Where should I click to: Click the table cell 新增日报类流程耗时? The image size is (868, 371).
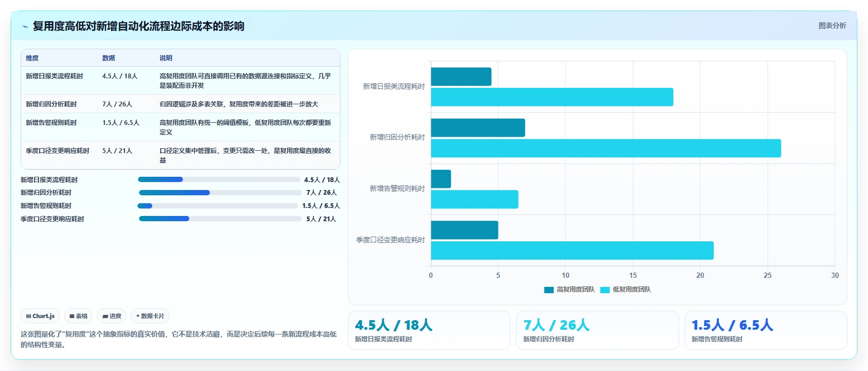pos(54,76)
